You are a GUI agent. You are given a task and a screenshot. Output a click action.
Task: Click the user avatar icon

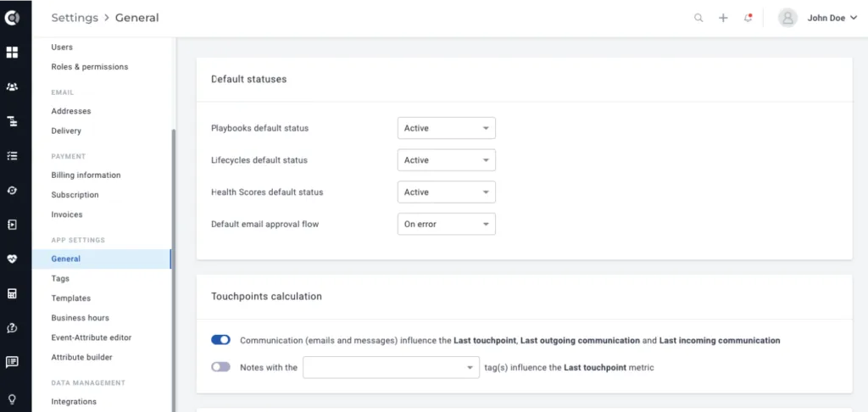click(x=787, y=18)
